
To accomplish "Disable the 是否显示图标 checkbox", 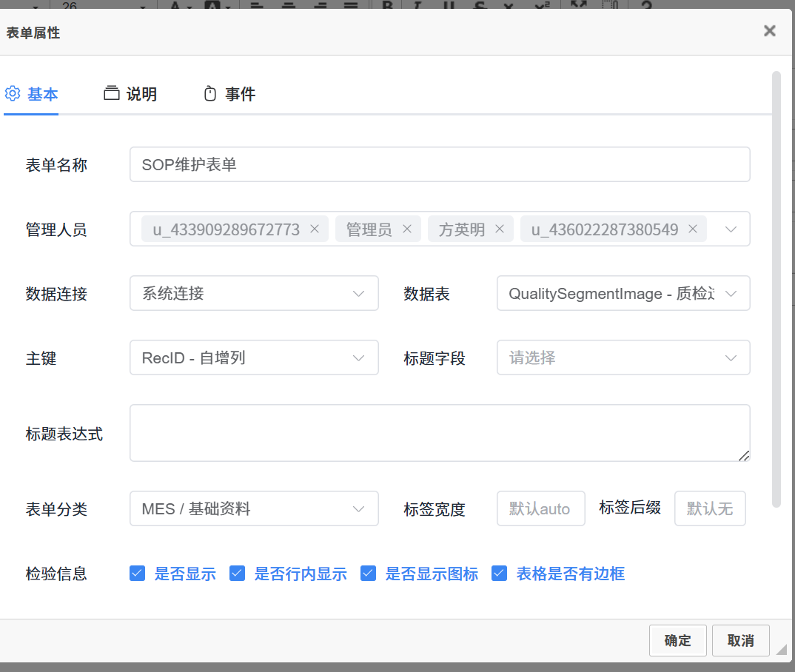I will pos(368,574).
